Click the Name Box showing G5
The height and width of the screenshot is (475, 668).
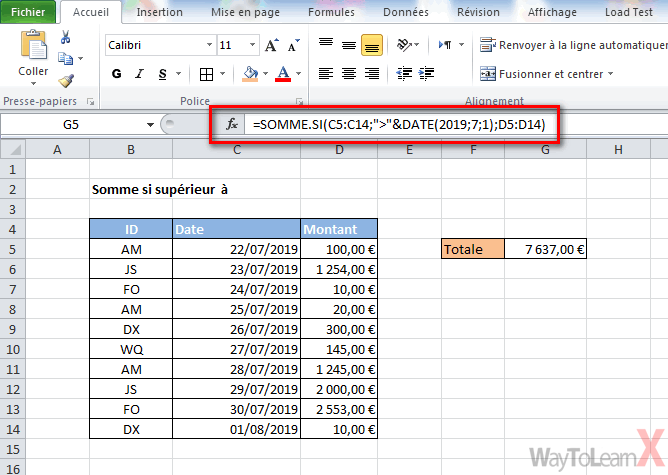(72, 125)
